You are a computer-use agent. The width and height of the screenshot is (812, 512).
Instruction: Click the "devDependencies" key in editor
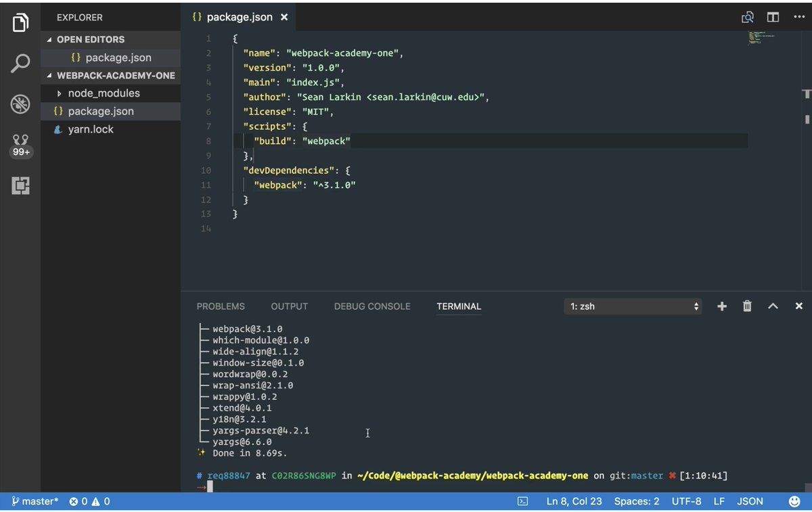point(289,170)
